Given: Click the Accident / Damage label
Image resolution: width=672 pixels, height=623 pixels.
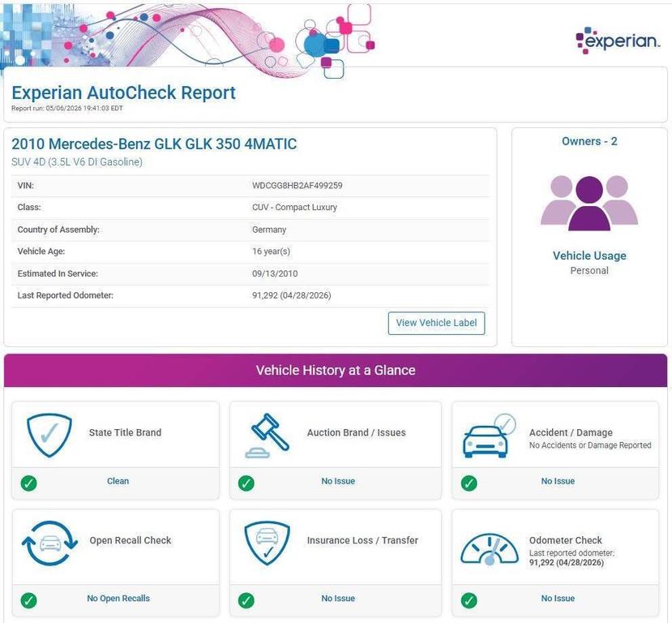Looking at the screenshot, I should (x=571, y=432).
